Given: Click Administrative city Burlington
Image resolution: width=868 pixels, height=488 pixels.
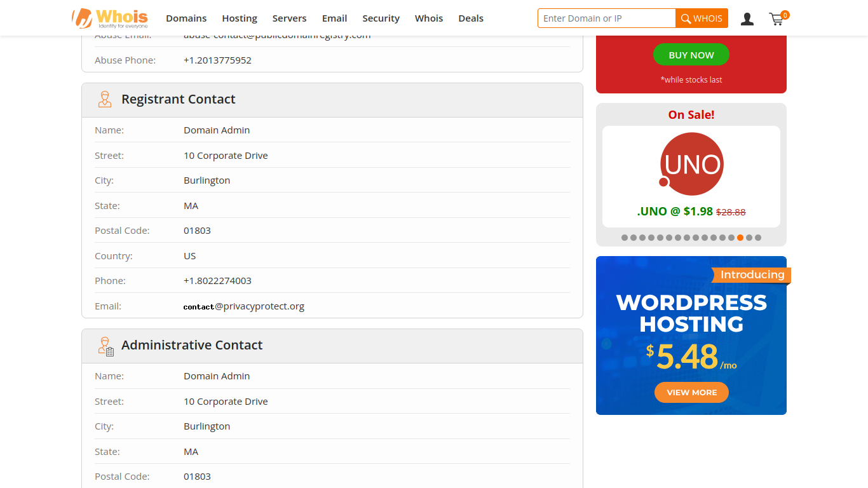Looking at the screenshot, I should [x=207, y=426].
